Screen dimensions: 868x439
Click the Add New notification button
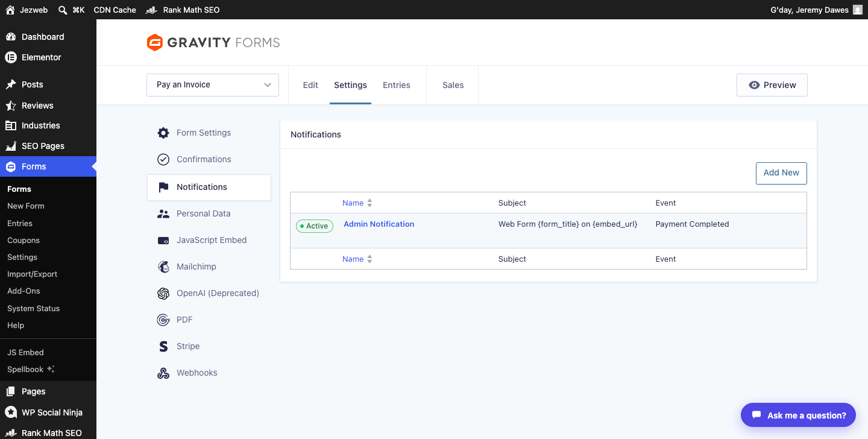click(x=781, y=172)
